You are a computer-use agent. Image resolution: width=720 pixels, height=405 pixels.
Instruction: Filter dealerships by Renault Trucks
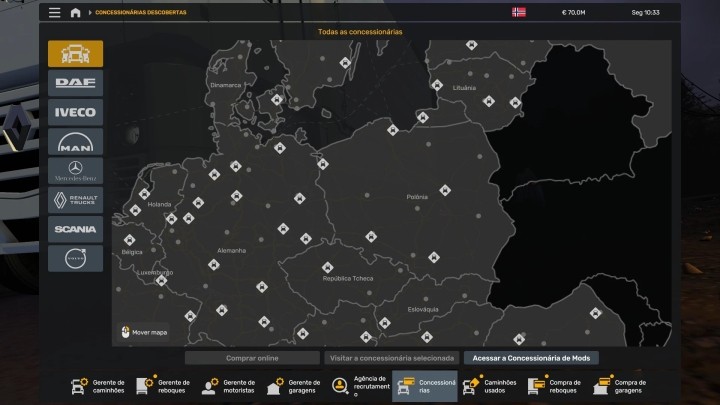pyautogui.click(x=75, y=200)
